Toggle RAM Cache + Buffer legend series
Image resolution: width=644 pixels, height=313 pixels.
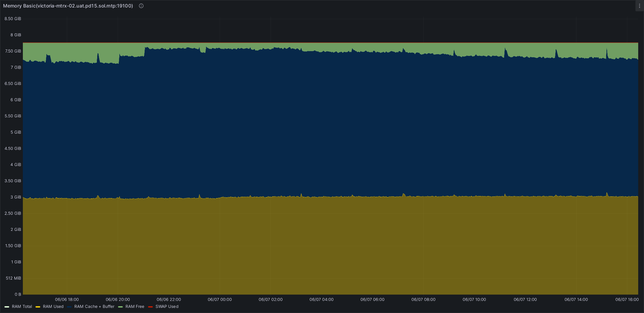coord(94,307)
